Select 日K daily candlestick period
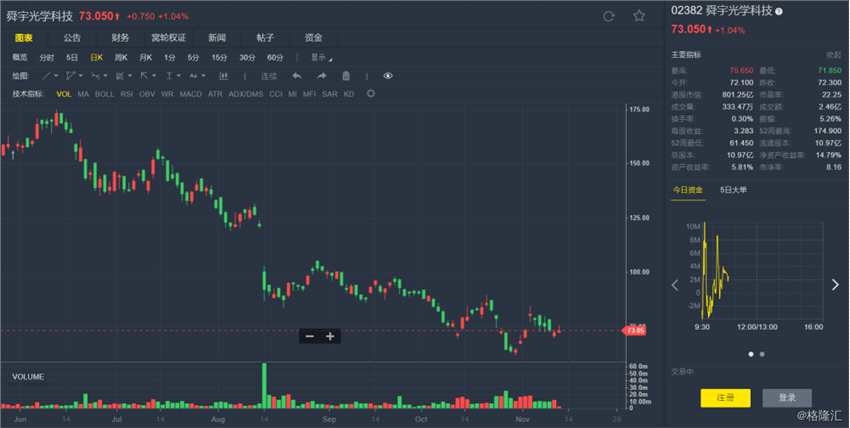Image resolution: width=850 pixels, height=428 pixels. 96,57
